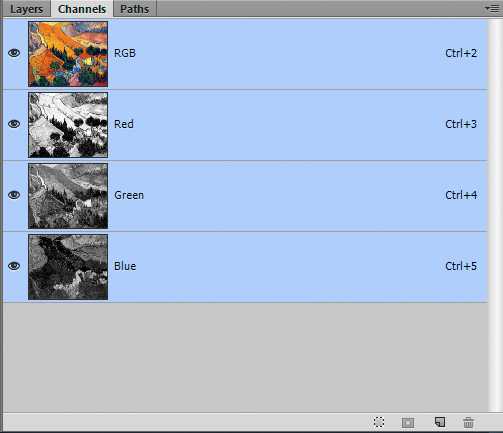Load channel as selection icon
Image resolution: width=503 pixels, height=433 pixels.
point(379,422)
